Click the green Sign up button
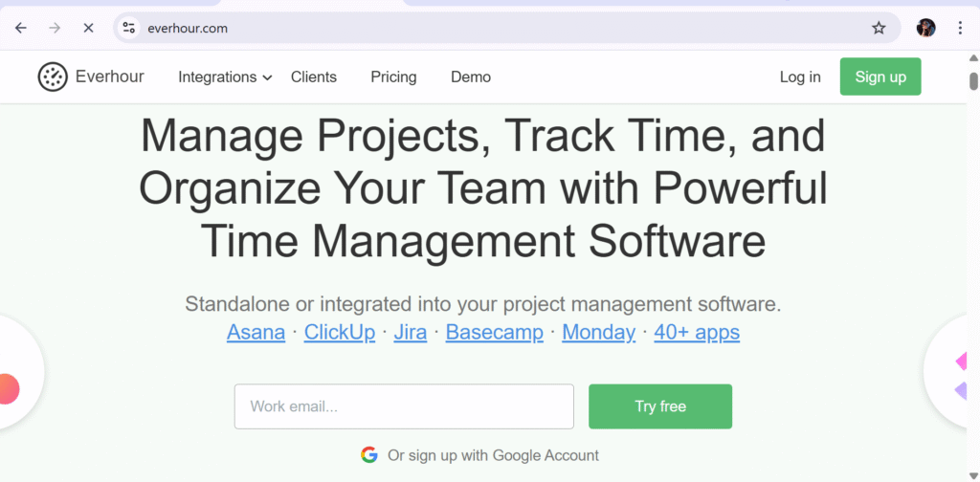 click(x=880, y=77)
